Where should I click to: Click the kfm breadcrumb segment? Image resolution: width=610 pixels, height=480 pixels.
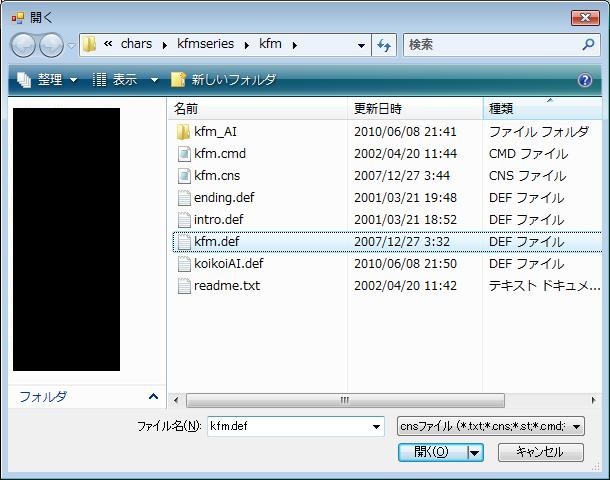270,44
